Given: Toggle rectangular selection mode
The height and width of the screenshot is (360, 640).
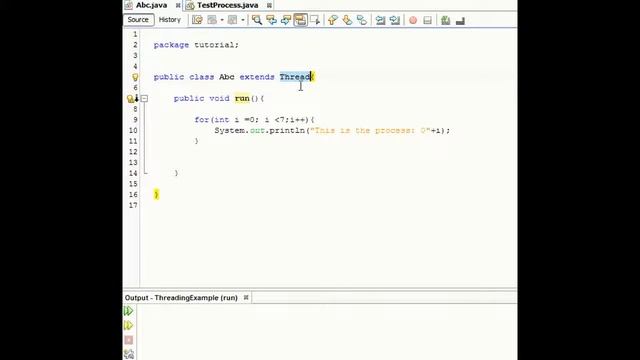Looking at the screenshot, I should pyautogui.click(x=315, y=20).
